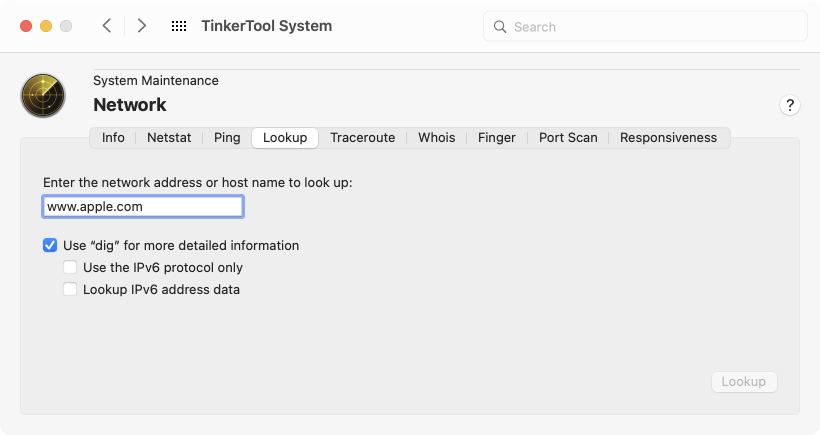Enable Use the IPv6 protocol only
This screenshot has width=820, height=435.
point(70,267)
